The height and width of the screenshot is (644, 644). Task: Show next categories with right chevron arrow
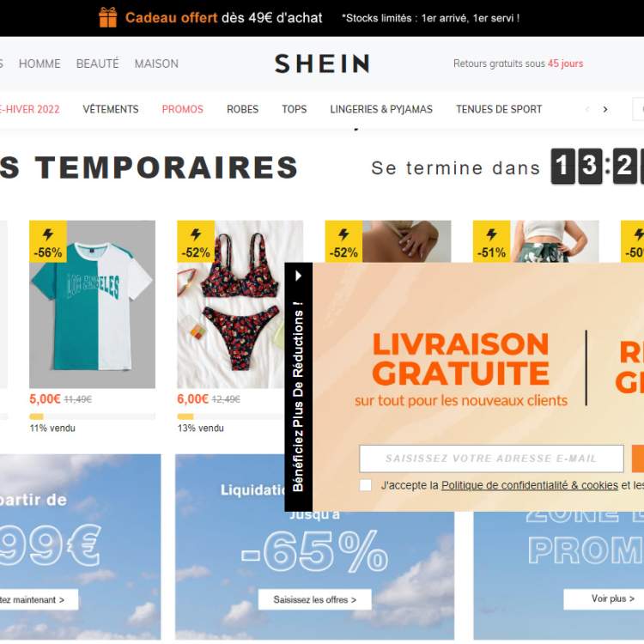click(x=605, y=109)
